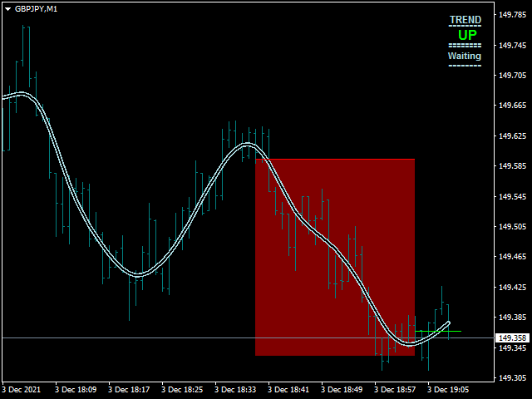Click the 3 Dec 18:17 time label
This screenshot has height=399, width=532.
[129, 389]
